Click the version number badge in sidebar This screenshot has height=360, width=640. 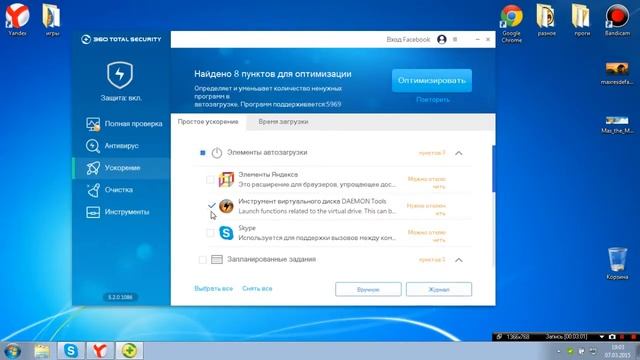point(120,297)
